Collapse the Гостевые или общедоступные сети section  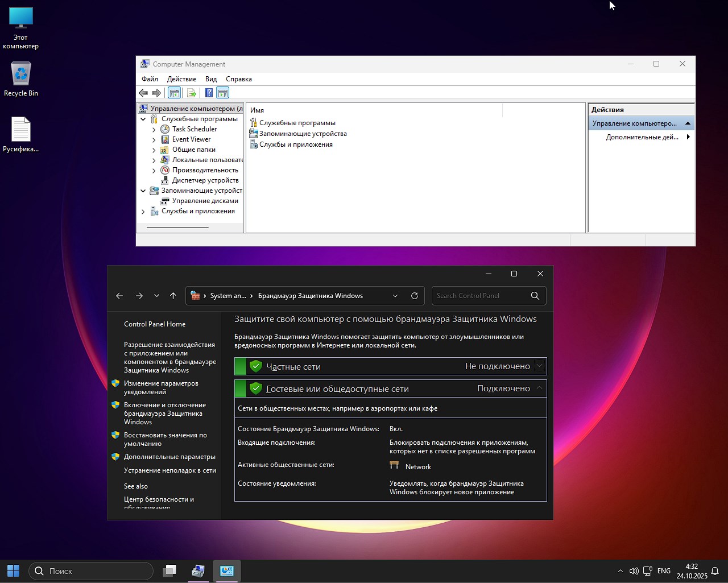(539, 388)
